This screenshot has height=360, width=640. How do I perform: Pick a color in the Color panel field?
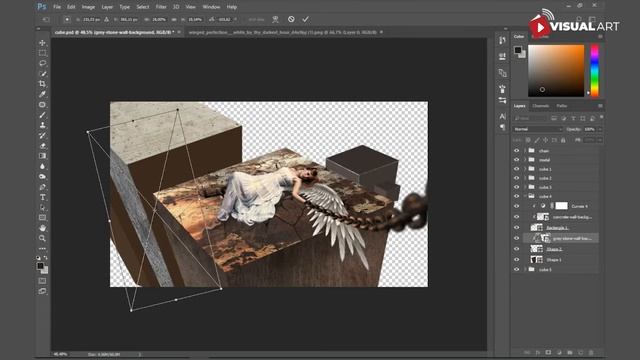tap(556, 71)
